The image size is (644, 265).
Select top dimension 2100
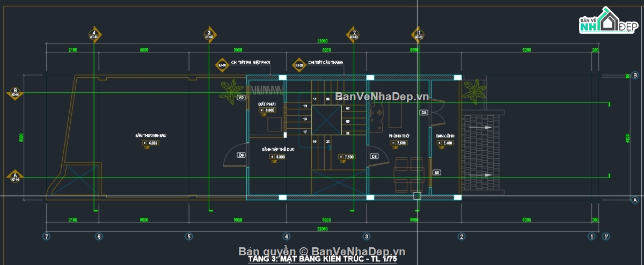(73, 50)
